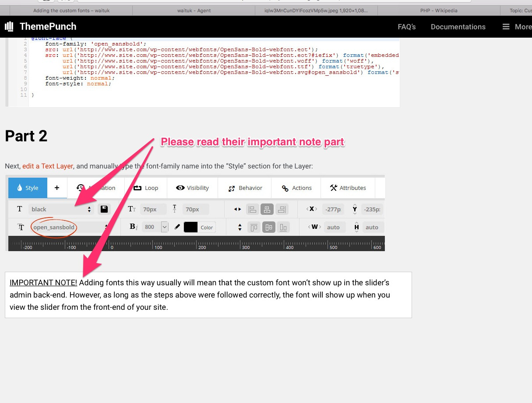This screenshot has height=403, width=532.
Task: Switch to 'waituk - Agent' browser tab
Action: (194, 11)
